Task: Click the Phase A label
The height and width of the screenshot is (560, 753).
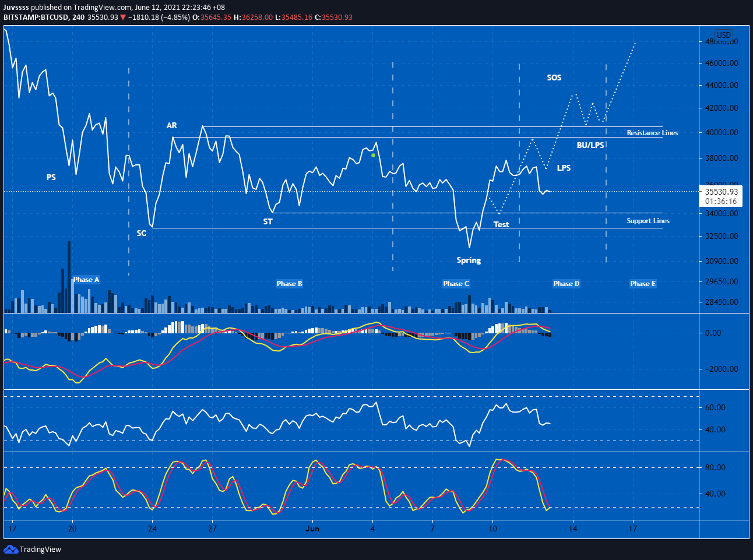Action: coord(86,280)
